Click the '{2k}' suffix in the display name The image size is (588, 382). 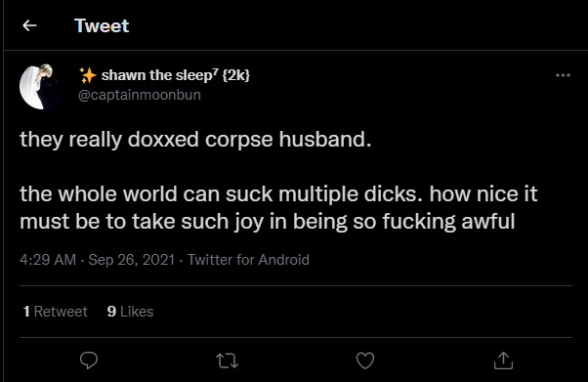235,75
